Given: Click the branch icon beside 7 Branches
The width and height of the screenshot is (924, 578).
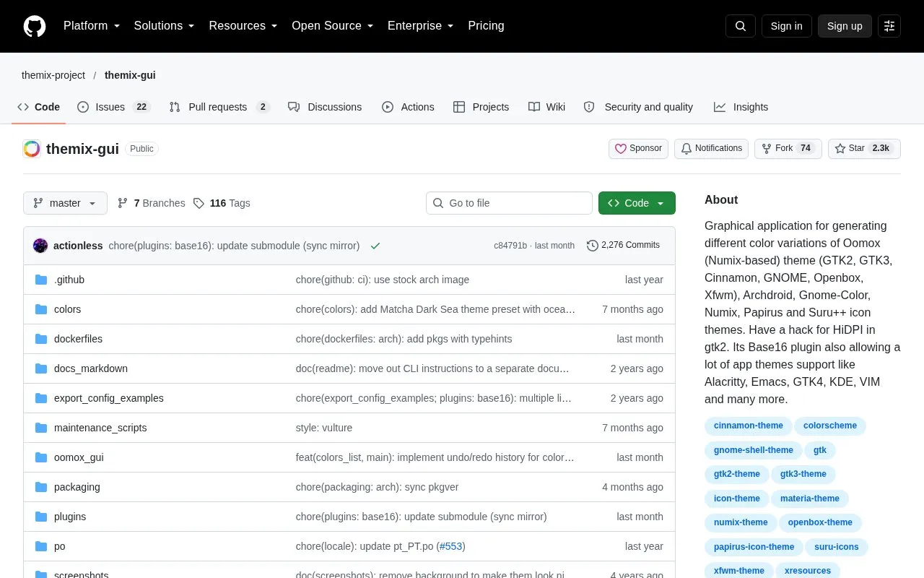Looking at the screenshot, I should [123, 203].
